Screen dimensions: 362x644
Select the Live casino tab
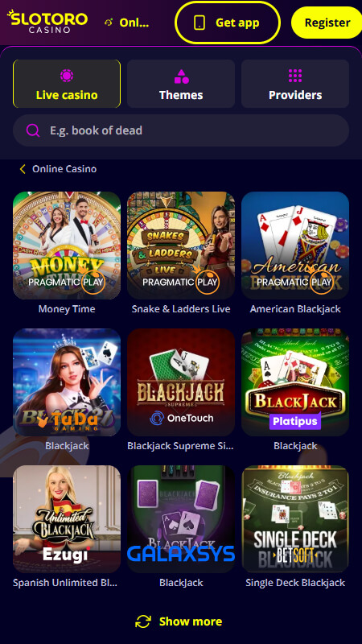pos(67,84)
